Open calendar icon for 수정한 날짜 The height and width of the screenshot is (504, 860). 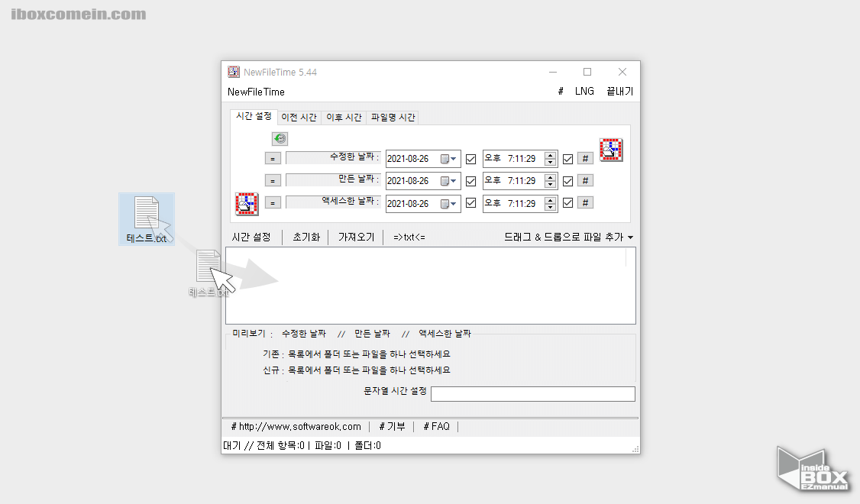click(x=448, y=159)
